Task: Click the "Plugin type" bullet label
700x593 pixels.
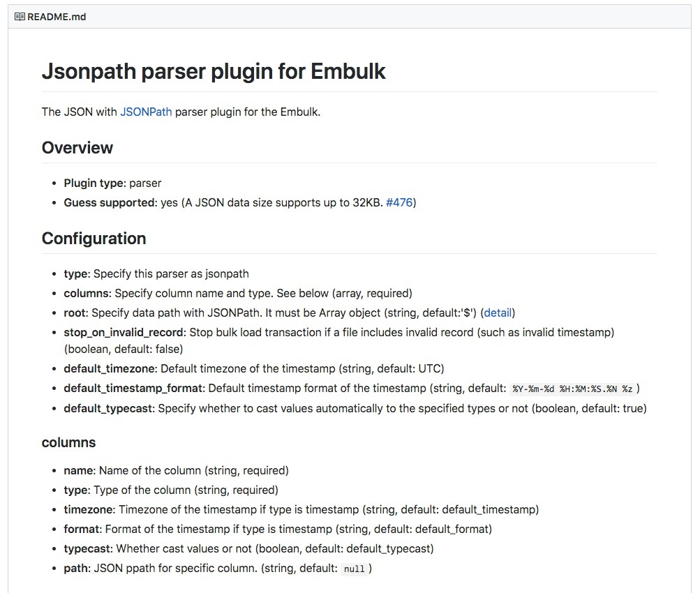Action: click(x=95, y=183)
